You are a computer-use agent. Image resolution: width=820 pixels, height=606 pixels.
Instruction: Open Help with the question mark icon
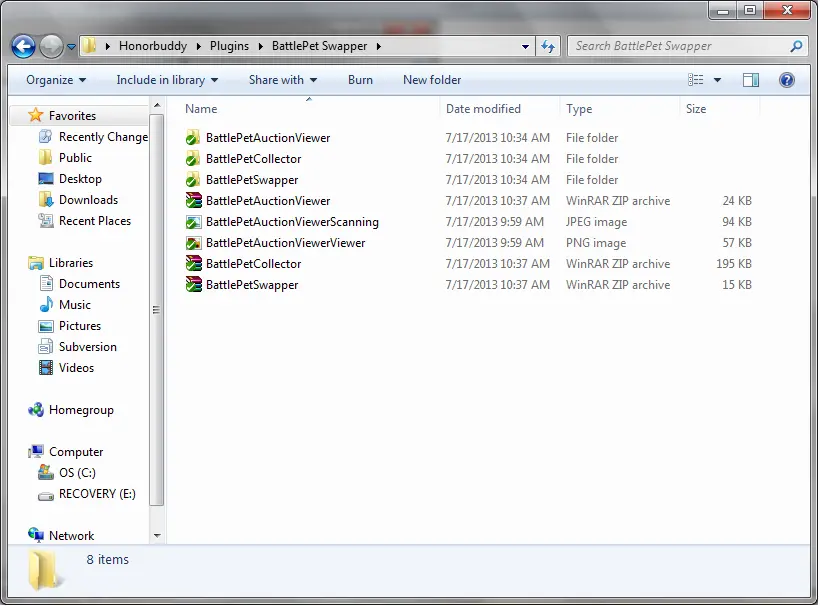click(787, 80)
